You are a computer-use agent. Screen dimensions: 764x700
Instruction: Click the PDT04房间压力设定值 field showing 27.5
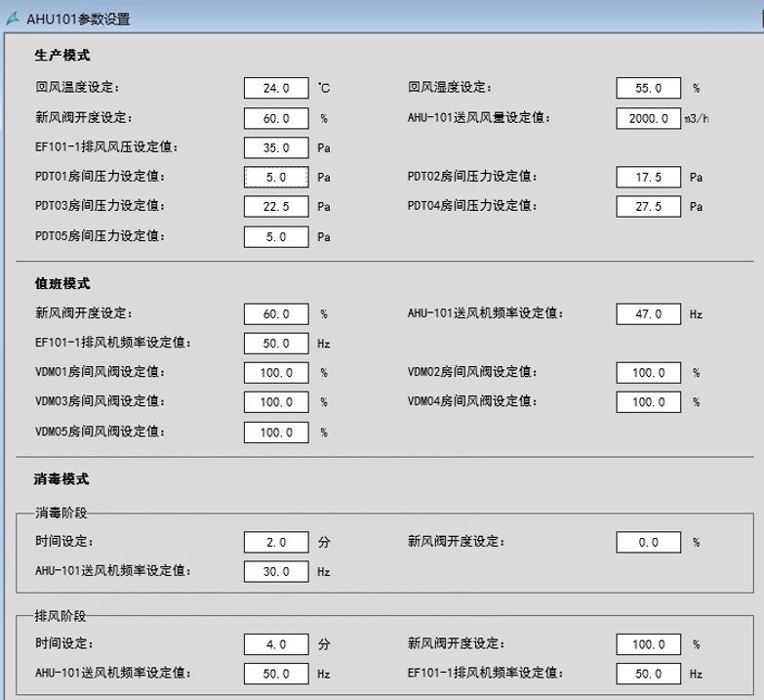[649, 206]
